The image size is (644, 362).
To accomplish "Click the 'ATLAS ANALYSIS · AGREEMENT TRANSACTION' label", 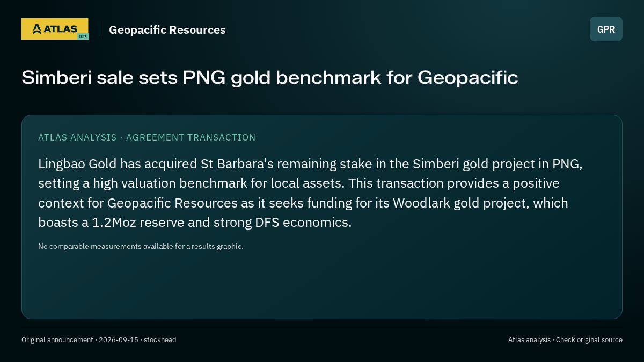I will (x=147, y=137).
